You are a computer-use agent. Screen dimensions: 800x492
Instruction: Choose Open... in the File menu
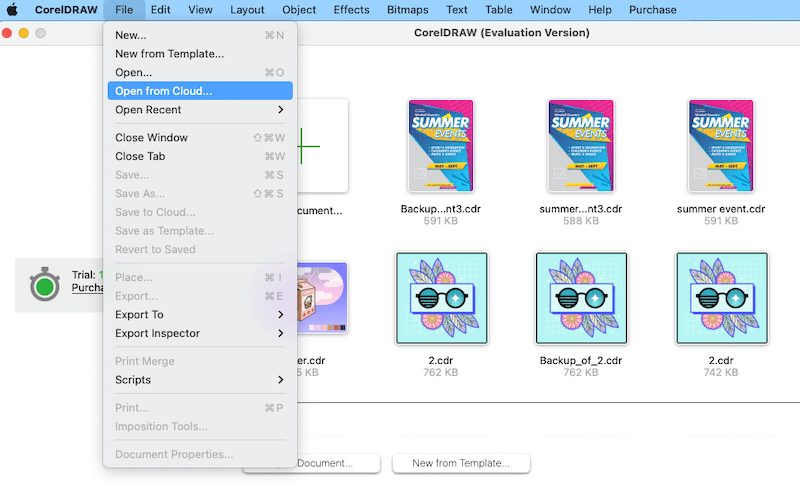200,72
